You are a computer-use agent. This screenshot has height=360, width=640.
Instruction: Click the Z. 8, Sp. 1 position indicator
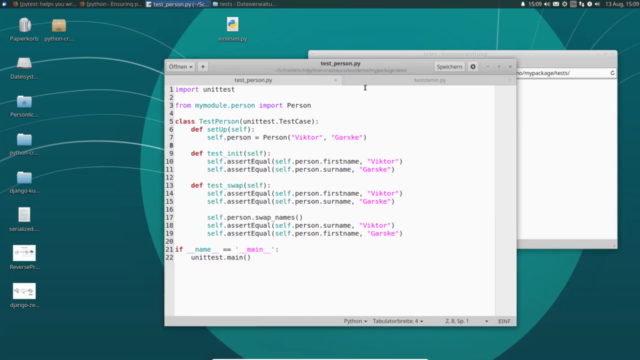pos(457,321)
